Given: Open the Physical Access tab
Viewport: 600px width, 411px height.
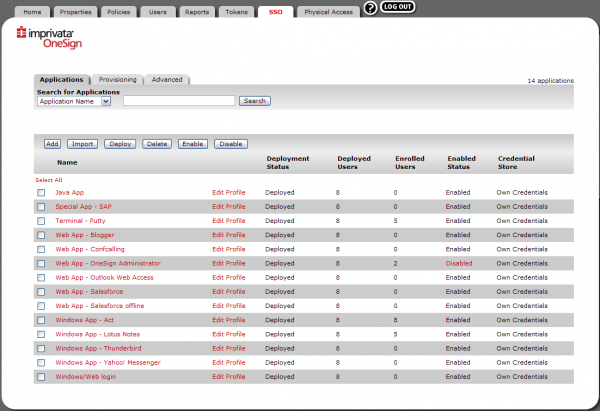Looking at the screenshot, I should (328, 12).
